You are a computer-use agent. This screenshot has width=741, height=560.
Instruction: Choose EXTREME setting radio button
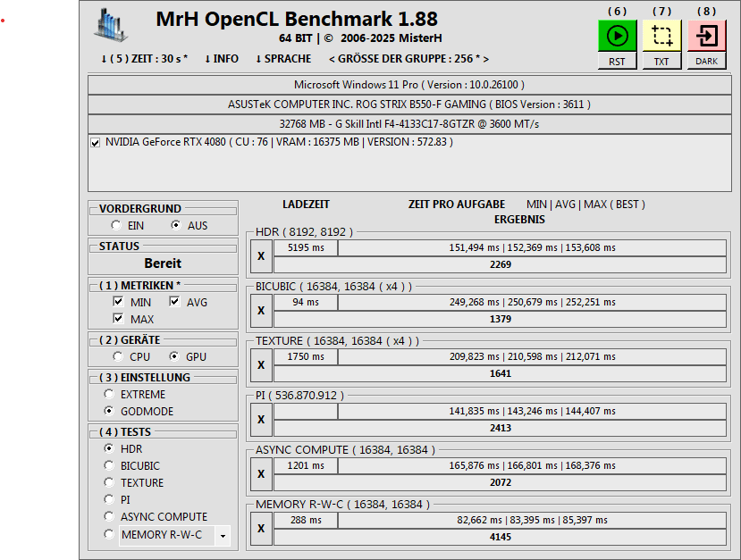point(109,394)
